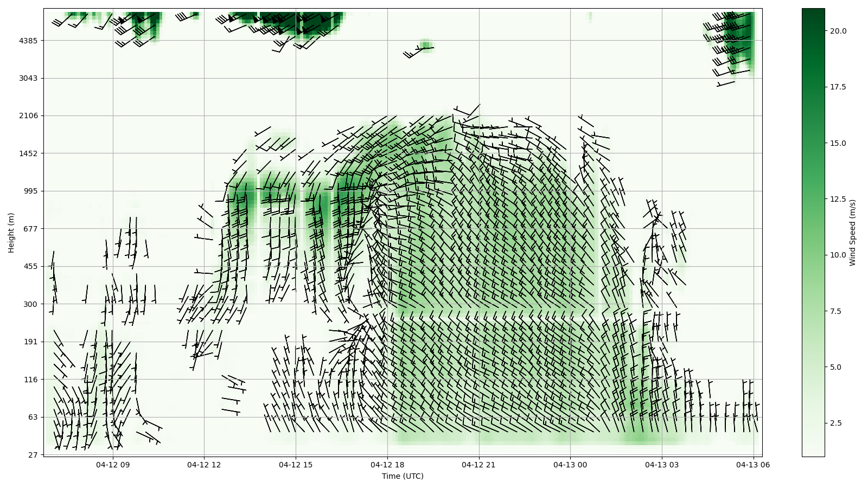Click the Time (UTC) axis title

403,477
